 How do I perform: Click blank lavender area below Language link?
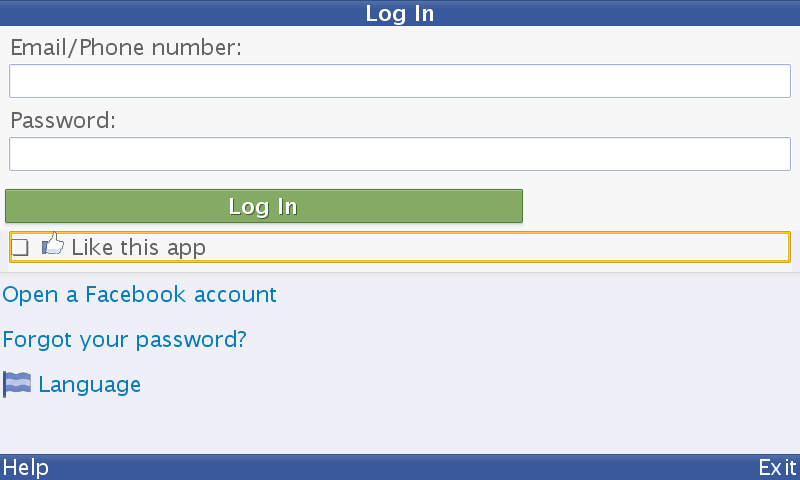[x=400, y=426]
